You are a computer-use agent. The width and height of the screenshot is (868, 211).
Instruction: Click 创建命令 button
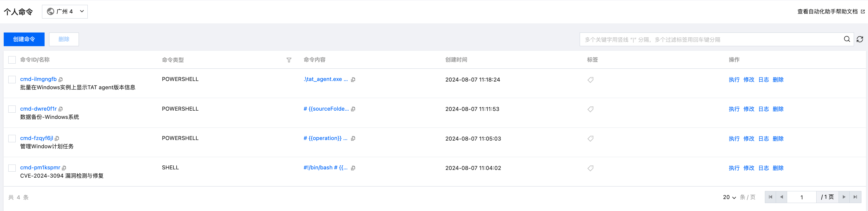pyautogui.click(x=24, y=39)
